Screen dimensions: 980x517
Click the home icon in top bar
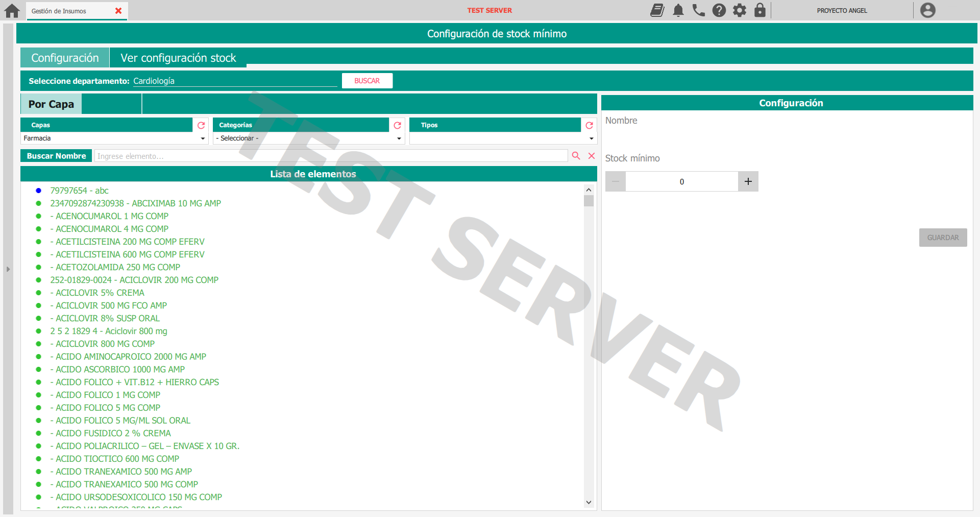click(x=12, y=11)
